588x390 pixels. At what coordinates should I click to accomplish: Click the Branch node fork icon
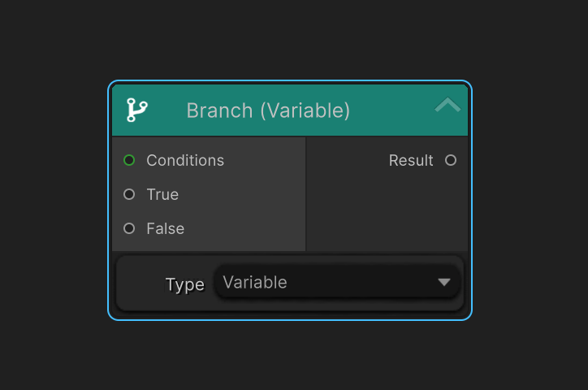click(x=136, y=110)
